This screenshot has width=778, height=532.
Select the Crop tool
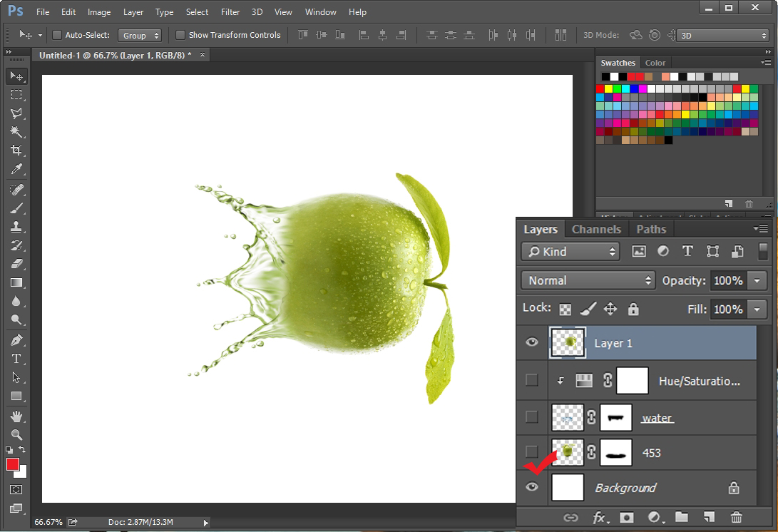[16, 150]
